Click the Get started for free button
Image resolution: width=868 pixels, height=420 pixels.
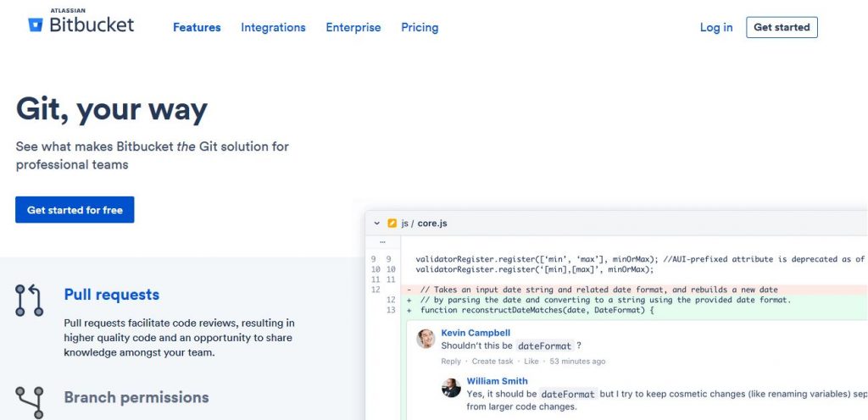[75, 210]
